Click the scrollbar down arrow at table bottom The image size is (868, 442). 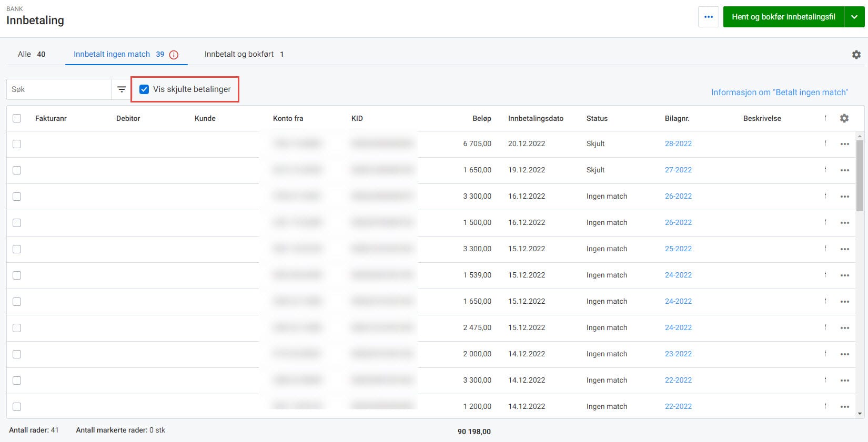point(860,414)
